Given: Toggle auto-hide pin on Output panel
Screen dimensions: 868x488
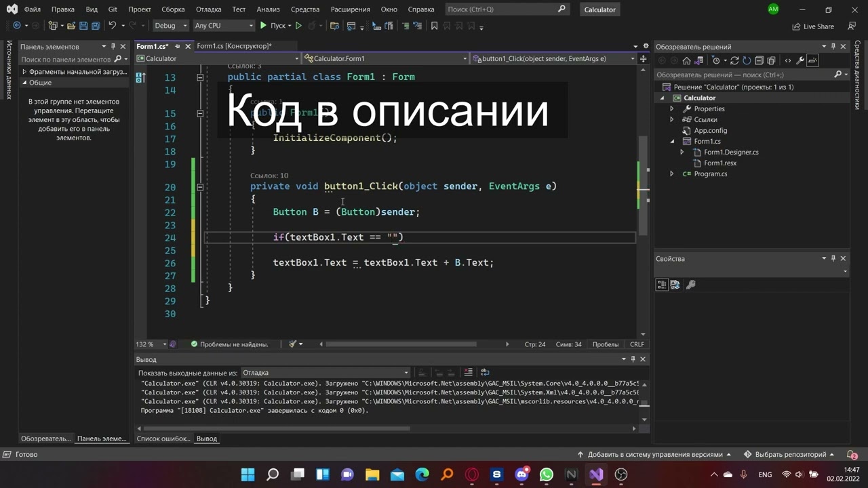Looking at the screenshot, I should (633, 359).
